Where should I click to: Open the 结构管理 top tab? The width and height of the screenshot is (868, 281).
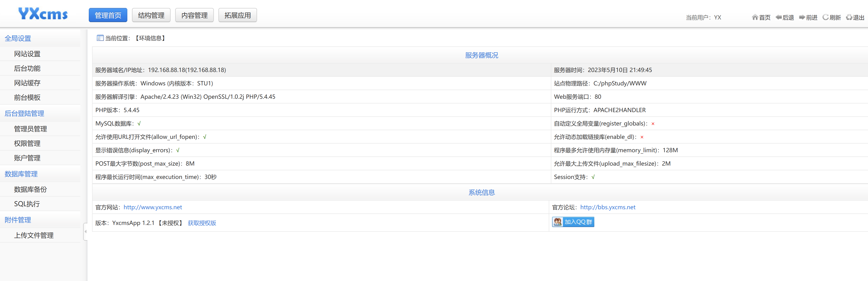pyautogui.click(x=151, y=15)
